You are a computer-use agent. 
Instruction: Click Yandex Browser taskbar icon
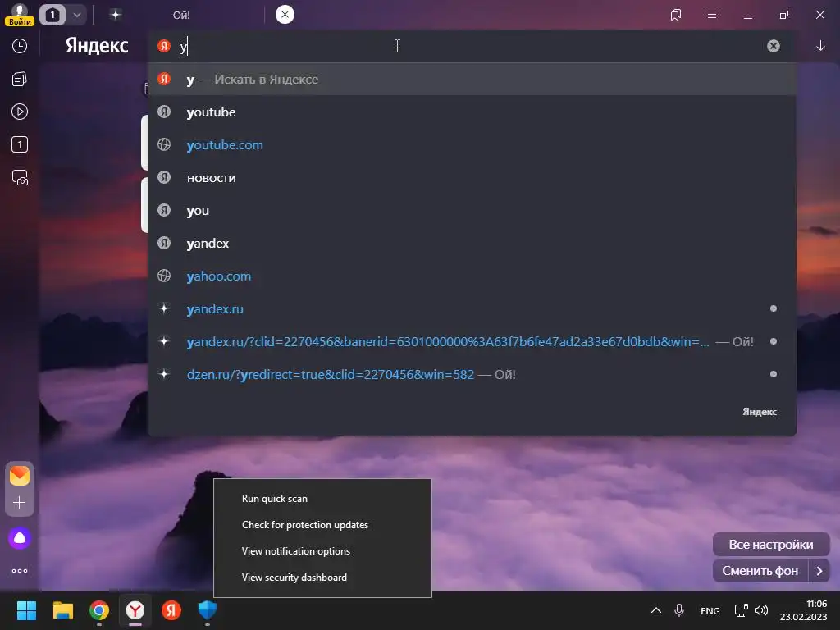click(x=135, y=610)
